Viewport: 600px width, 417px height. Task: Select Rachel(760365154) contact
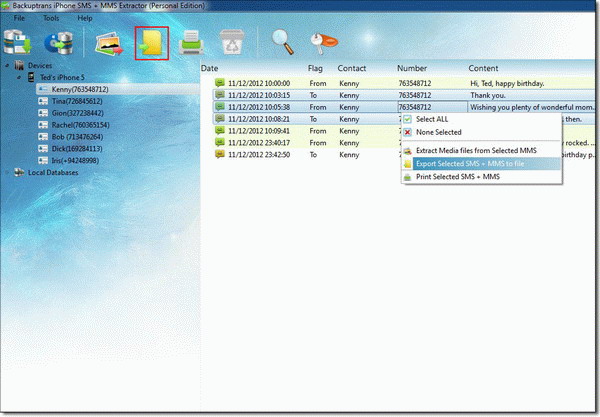(80, 125)
